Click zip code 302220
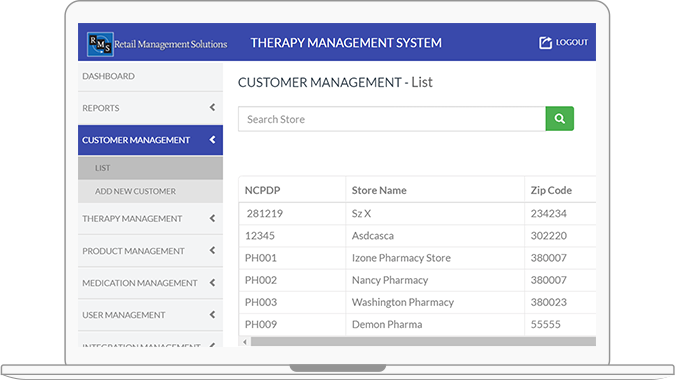The width and height of the screenshot is (675, 380). coord(548,236)
